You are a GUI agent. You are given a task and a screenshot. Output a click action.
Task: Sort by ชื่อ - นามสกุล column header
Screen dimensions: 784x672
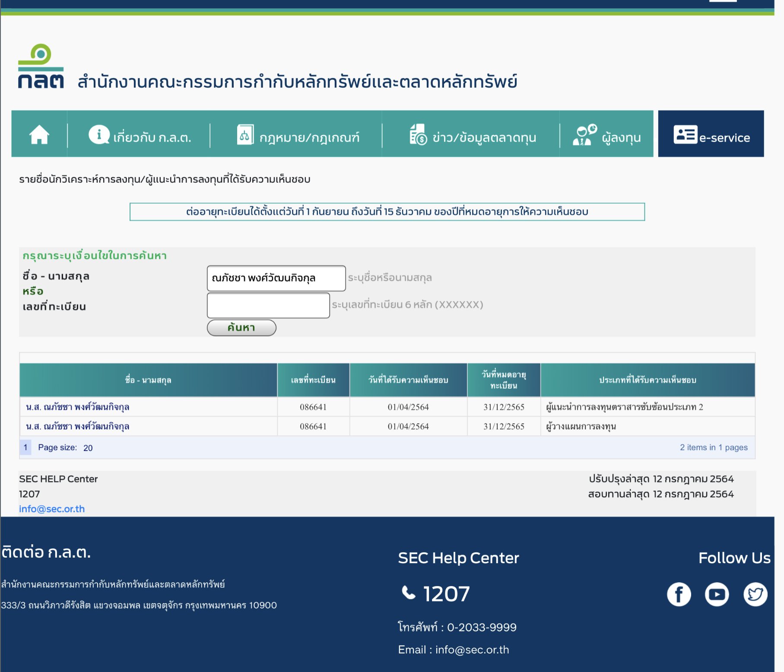148,380
